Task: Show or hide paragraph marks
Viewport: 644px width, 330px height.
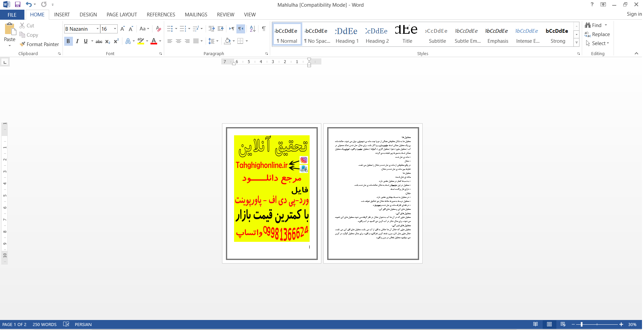Action: click(x=264, y=29)
